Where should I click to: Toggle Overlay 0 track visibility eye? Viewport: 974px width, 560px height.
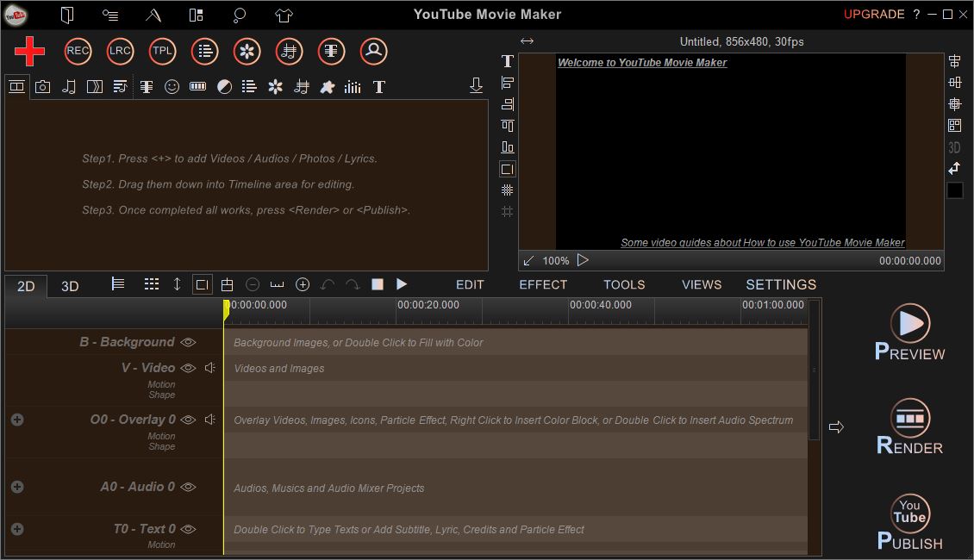click(x=188, y=420)
